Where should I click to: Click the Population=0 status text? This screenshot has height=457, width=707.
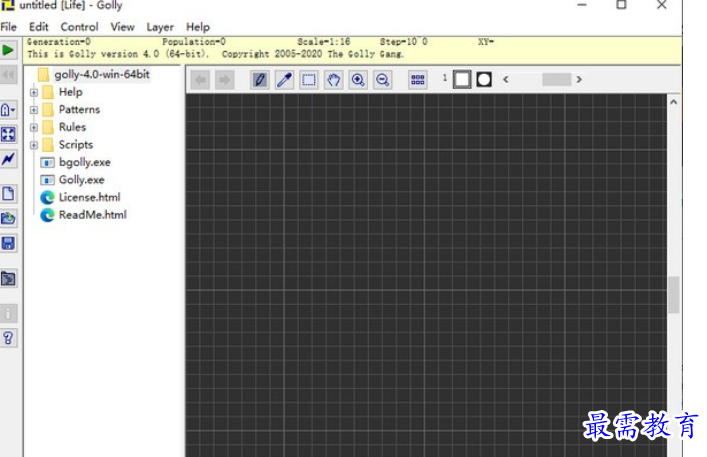pos(194,42)
